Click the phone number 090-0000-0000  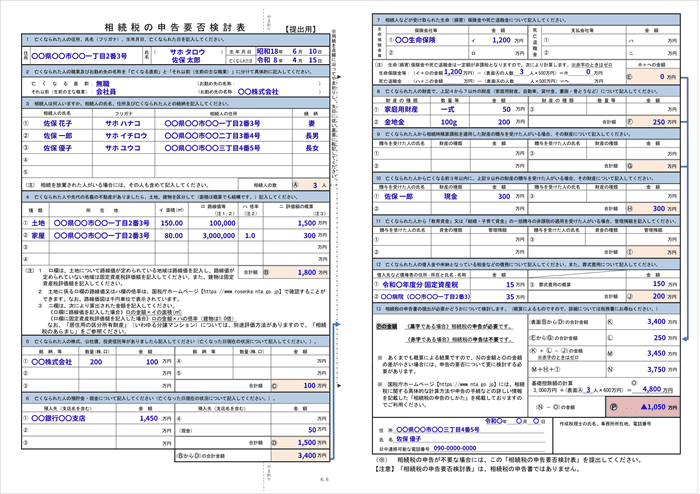tap(455, 448)
